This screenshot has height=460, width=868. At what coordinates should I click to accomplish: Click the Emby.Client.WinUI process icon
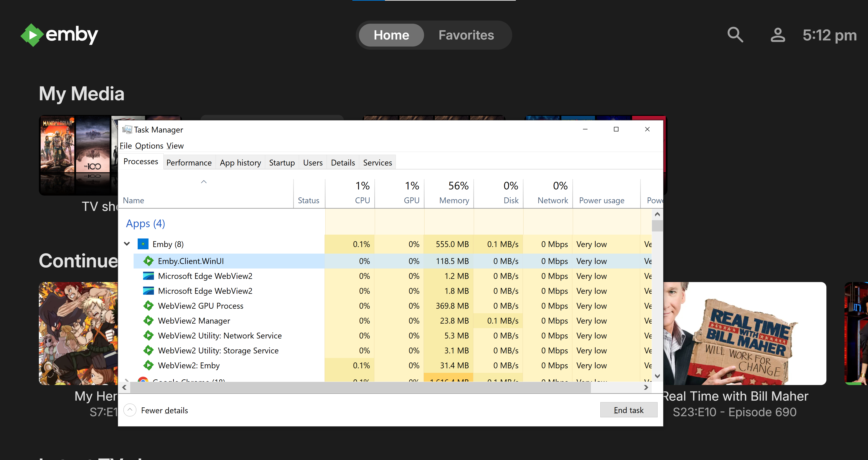[148, 261]
